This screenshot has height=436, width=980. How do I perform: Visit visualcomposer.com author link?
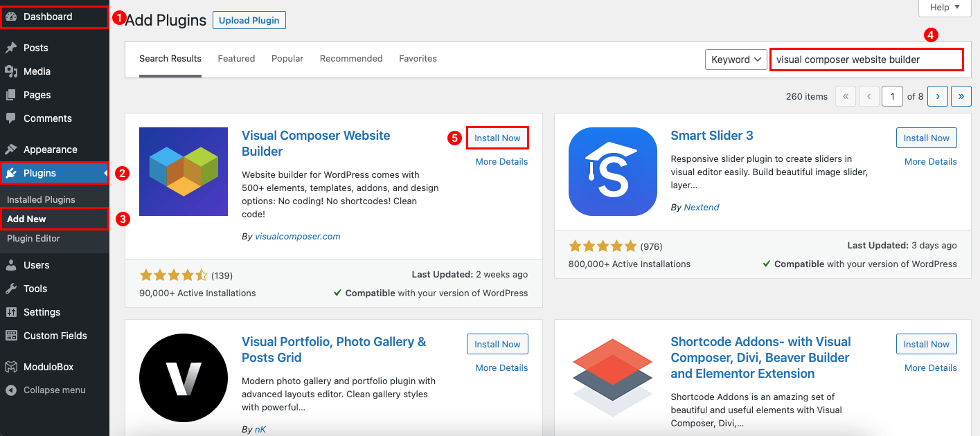pos(298,236)
